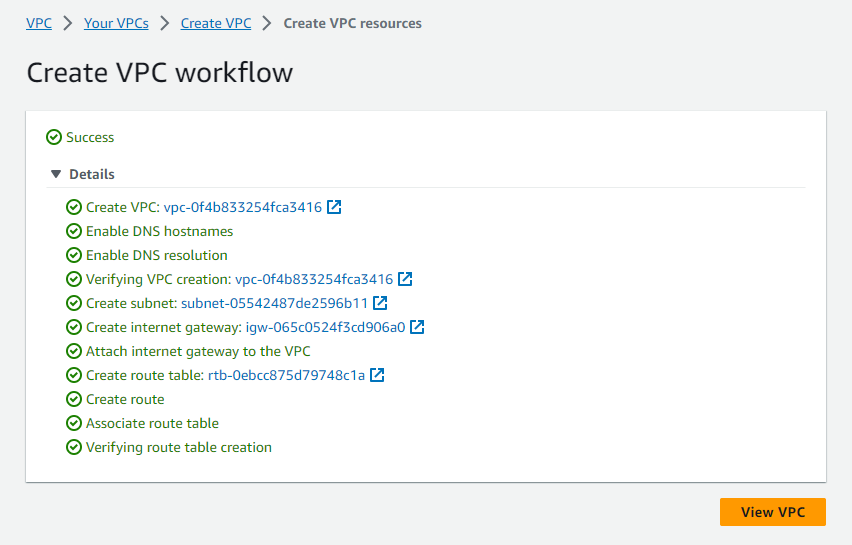
Task: Open igw-065c0524f3cd906a0 gateway link
Action: (x=325, y=327)
